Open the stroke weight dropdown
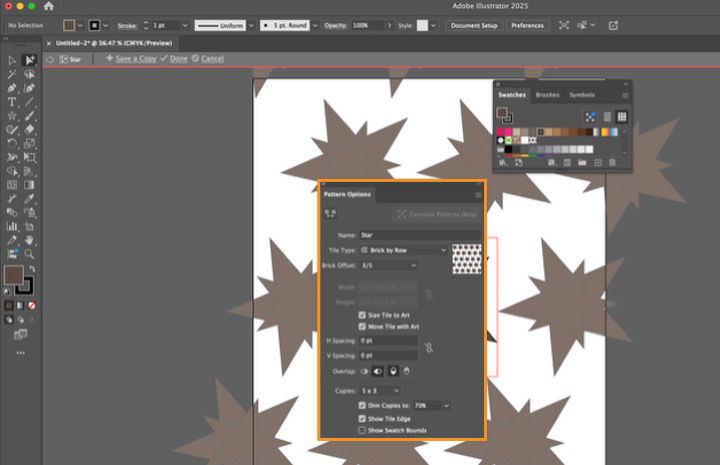The image size is (720, 465). coord(185,26)
